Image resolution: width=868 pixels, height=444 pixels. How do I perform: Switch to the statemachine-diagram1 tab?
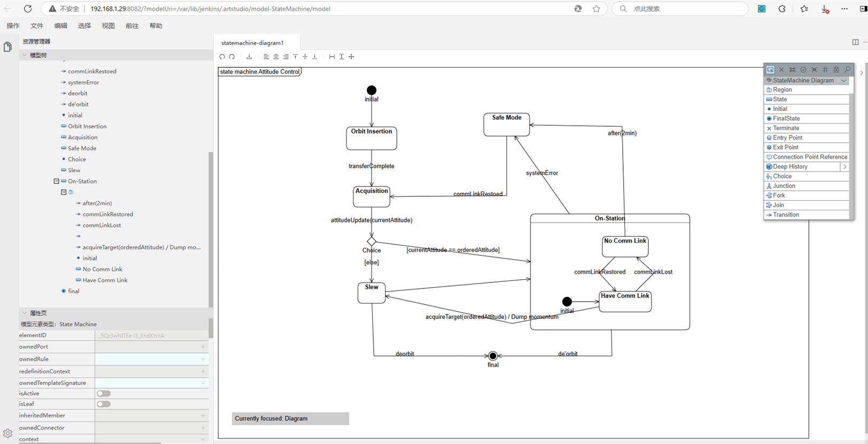tap(252, 43)
